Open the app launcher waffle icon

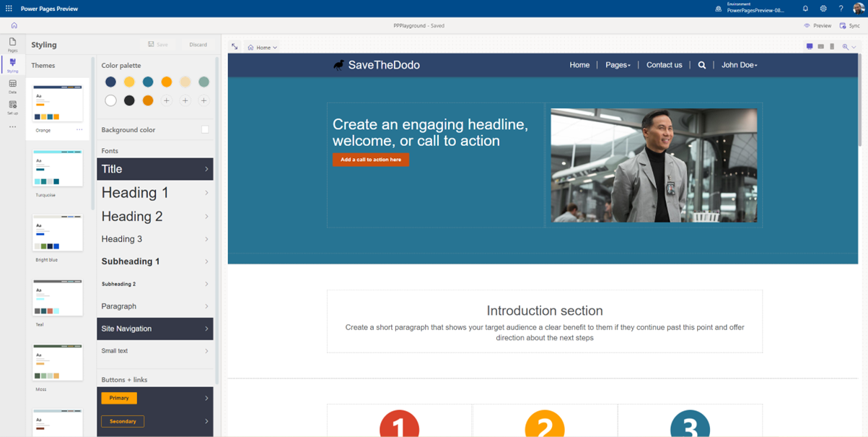click(9, 9)
